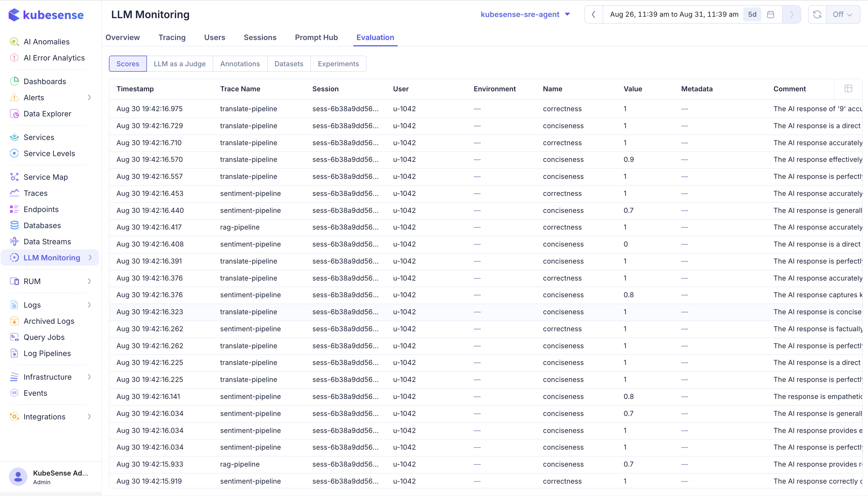Open the Services sidebar icon
Image resolution: width=868 pixels, height=496 pixels.
coord(14,137)
